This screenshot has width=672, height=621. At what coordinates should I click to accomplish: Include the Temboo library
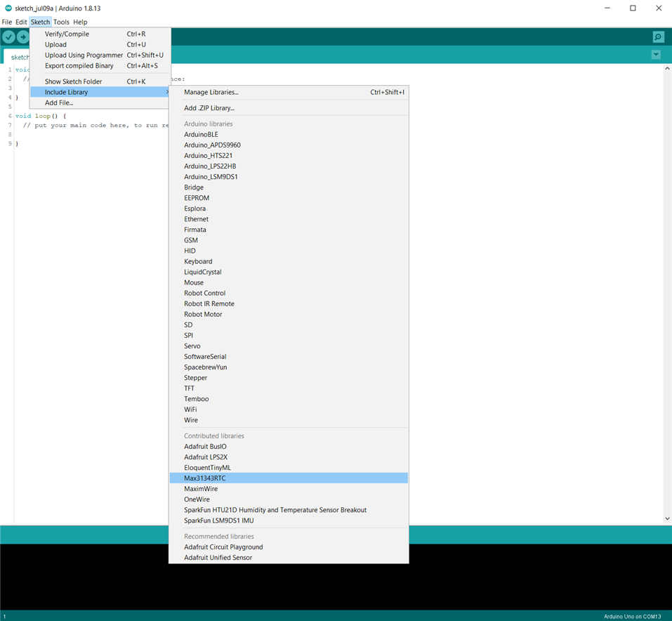point(289,399)
